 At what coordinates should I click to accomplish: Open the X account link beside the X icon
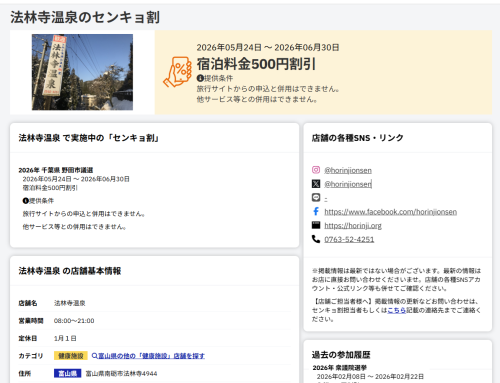coord(348,184)
